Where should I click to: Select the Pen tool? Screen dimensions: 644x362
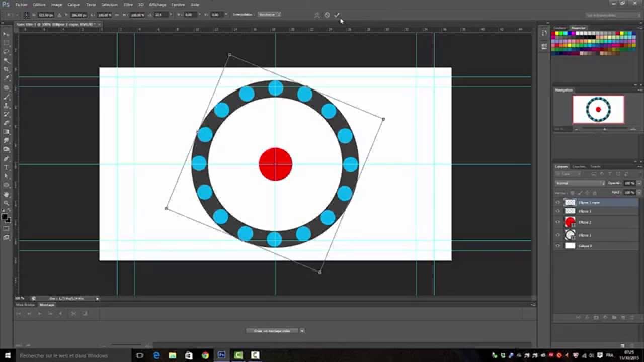click(x=7, y=158)
